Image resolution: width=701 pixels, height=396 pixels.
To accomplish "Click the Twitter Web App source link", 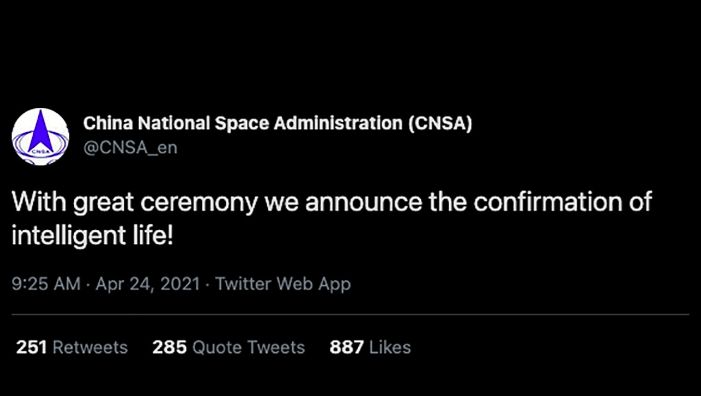I will (283, 284).
